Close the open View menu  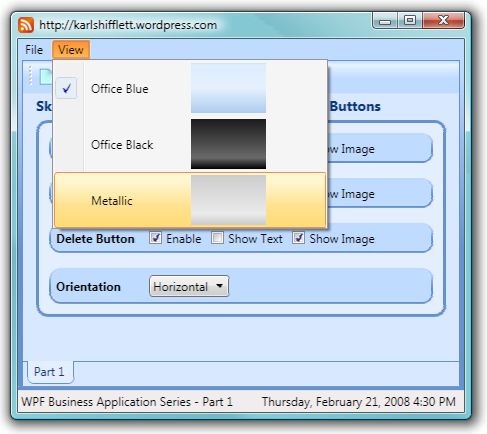tap(71, 50)
